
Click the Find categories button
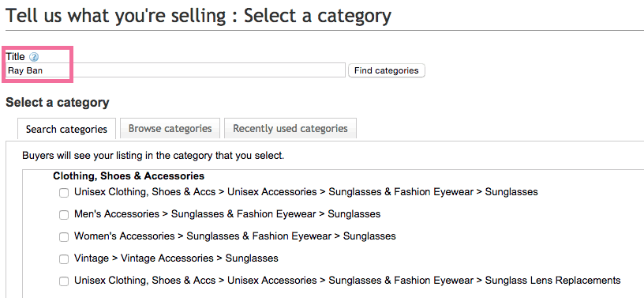(387, 70)
